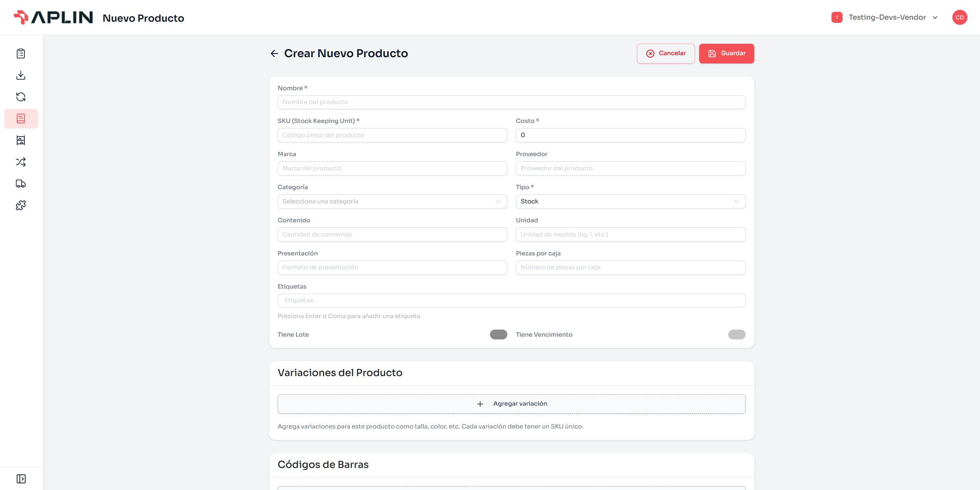The image size is (980, 490).
Task: Click the hint 'Presiona Enter o Coma' text
Action: [x=349, y=316]
